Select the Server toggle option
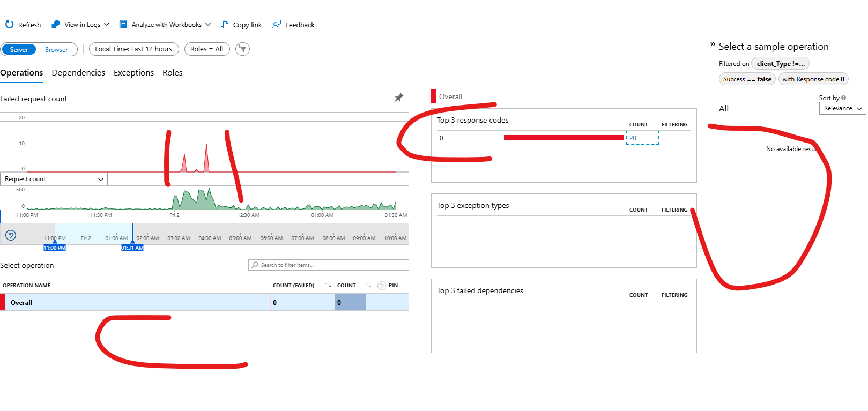The image size is (868, 411). coord(19,49)
